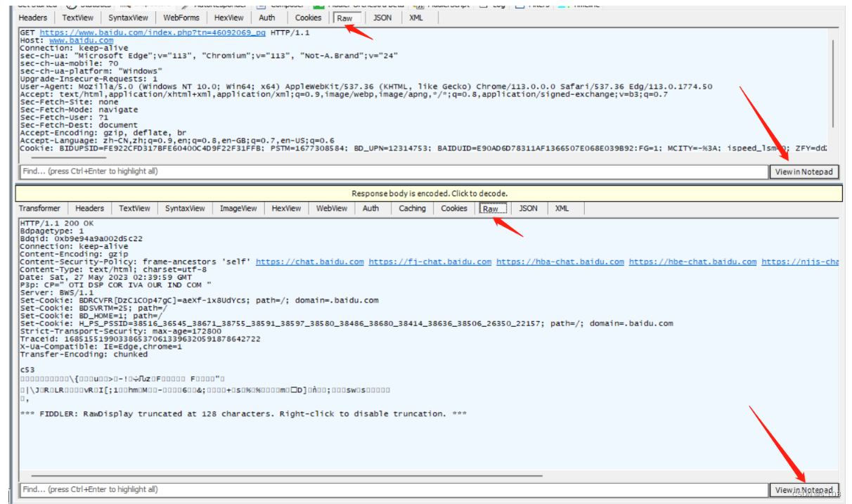Open the request JSON tab above the request text
The image size is (852, 504).
click(382, 18)
